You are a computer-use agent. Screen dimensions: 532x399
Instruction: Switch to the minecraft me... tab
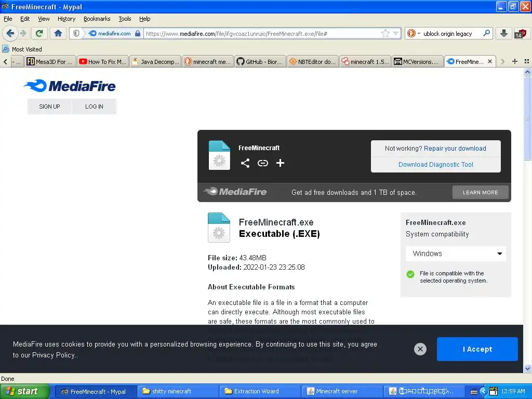point(208,61)
